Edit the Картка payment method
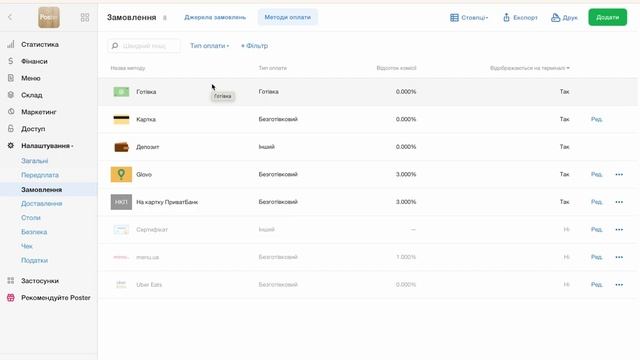 pos(596,119)
